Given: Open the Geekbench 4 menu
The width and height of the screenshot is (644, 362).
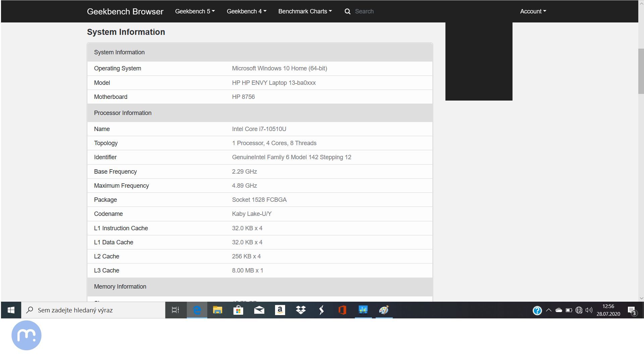Looking at the screenshot, I should coord(247,11).
